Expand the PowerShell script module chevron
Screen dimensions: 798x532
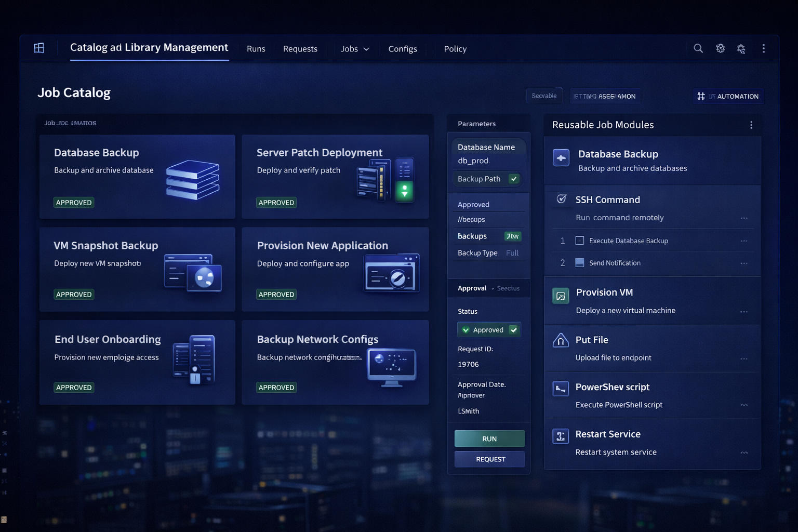click(744, 405)
